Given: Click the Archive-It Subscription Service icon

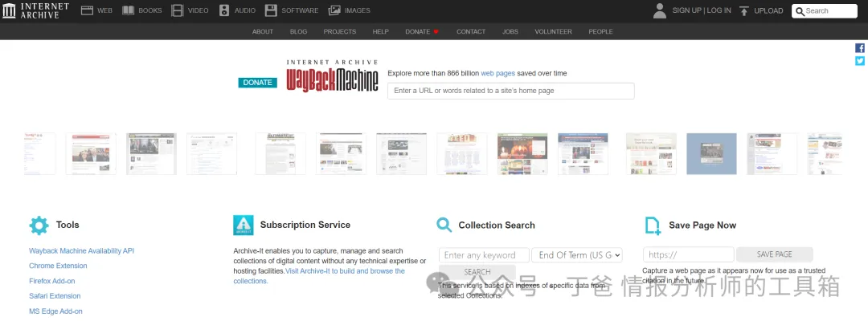Looking at the screenshot, I should click(x=244, y=226).
